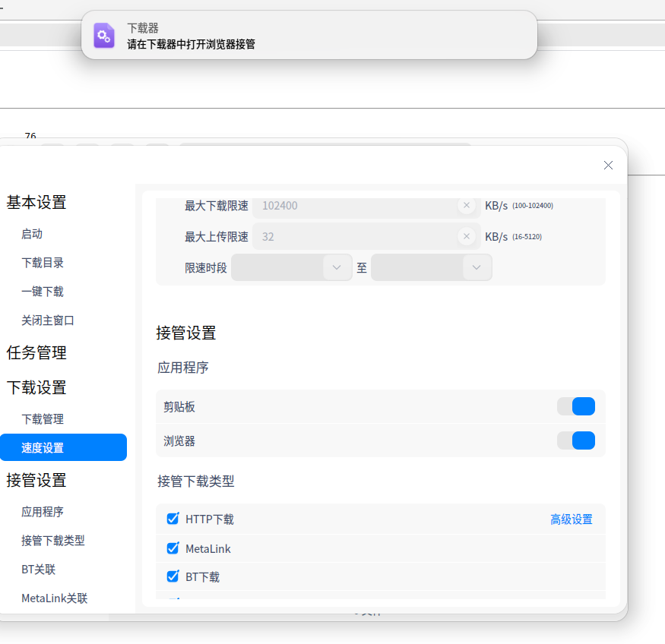
Task: Open 高级设置 for HTTP download
Action: [x=571, y=519]
